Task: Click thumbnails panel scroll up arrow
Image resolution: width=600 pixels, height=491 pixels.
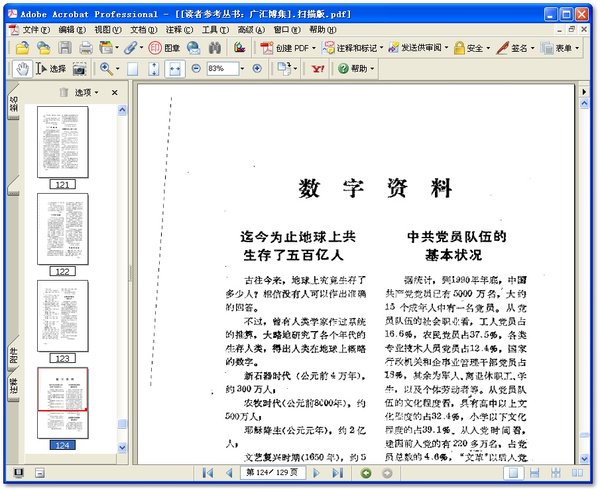Action: coord(122,111)
